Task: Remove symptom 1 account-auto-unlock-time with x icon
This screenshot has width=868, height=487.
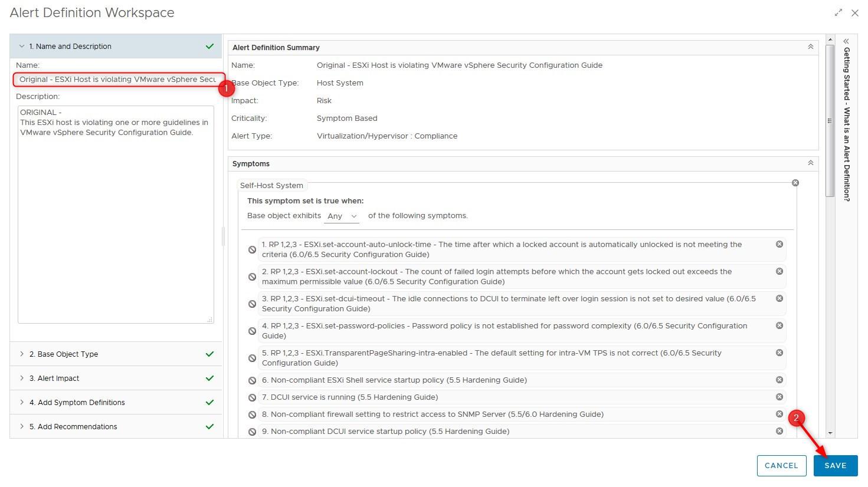Action: coord(779,244)
